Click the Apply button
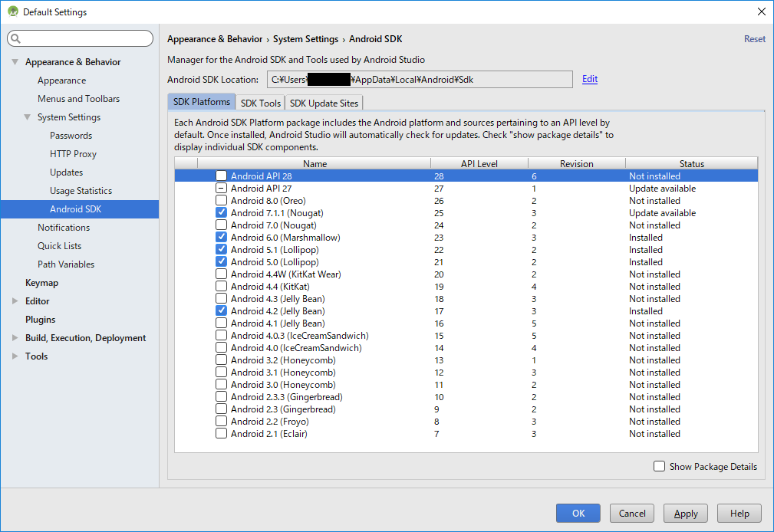This screenshot has height=532, width=774. (x=686, y=514)
